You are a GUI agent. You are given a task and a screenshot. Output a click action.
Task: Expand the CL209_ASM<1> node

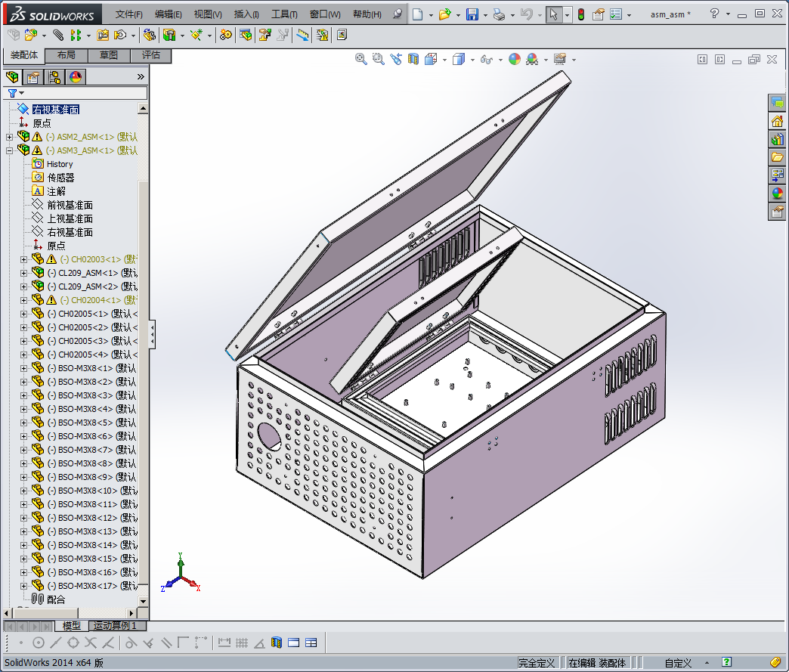tap(23, 273)
